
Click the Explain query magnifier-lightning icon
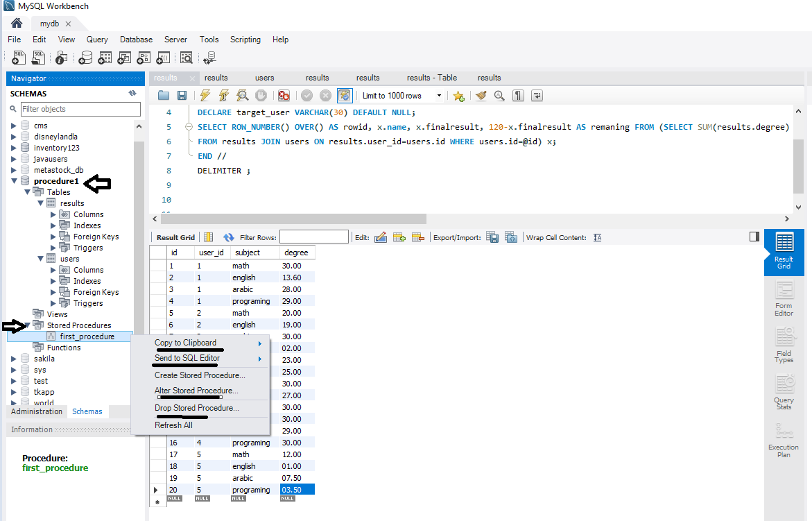click(243, 96)
